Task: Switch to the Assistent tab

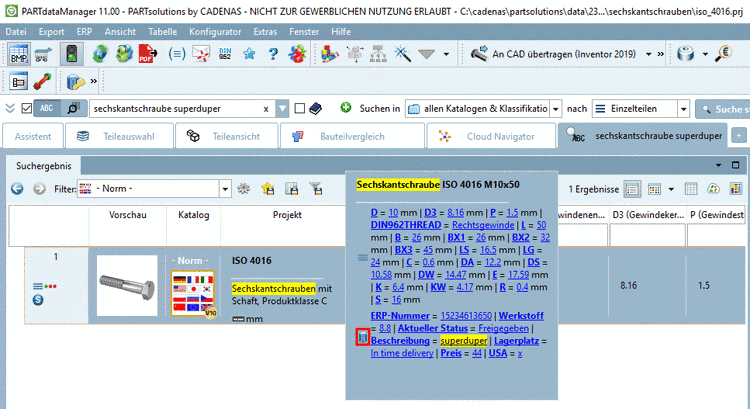Action: tap(33, 136)
